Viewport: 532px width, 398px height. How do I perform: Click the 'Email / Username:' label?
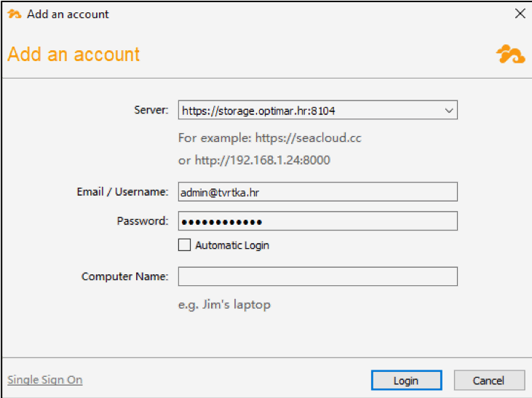[x=122, y=192]
